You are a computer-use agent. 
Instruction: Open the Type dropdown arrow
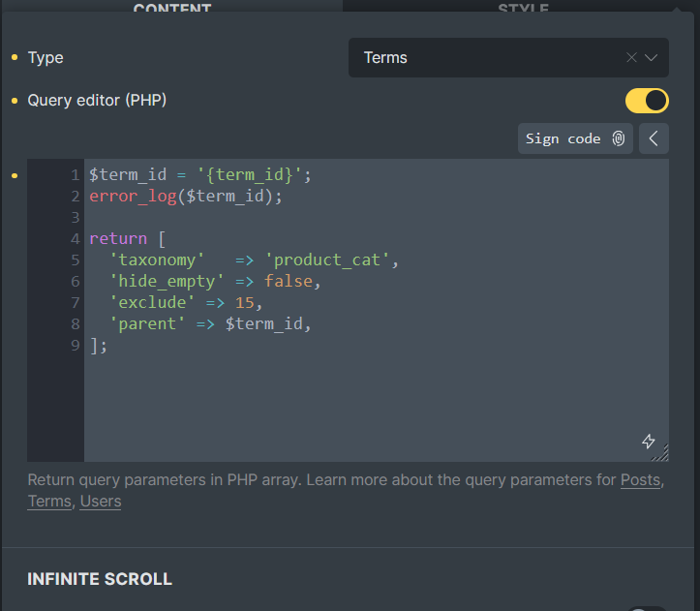pyautogui.click(x=652, y=58)
